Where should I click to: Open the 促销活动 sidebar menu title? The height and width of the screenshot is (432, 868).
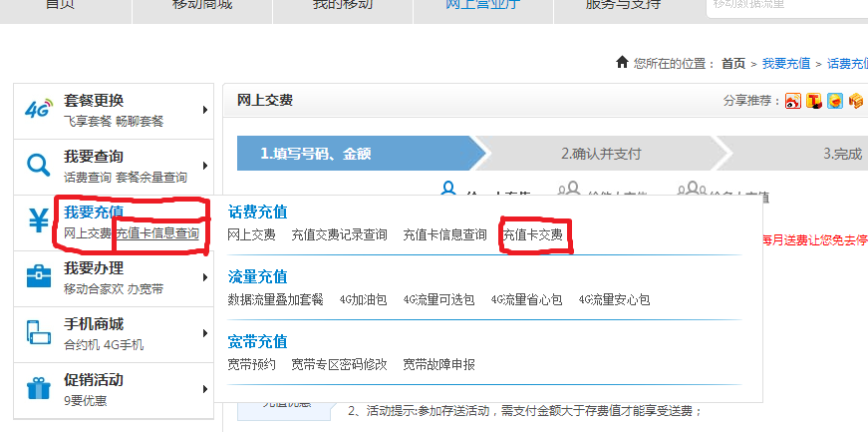coord(94,380)
